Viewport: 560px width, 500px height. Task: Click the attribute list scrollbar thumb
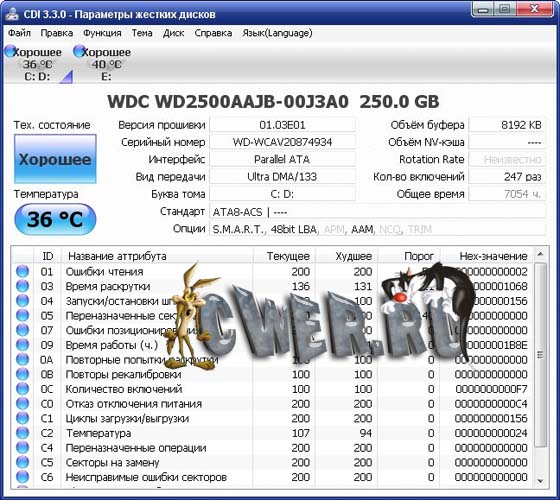click(540, 354)
